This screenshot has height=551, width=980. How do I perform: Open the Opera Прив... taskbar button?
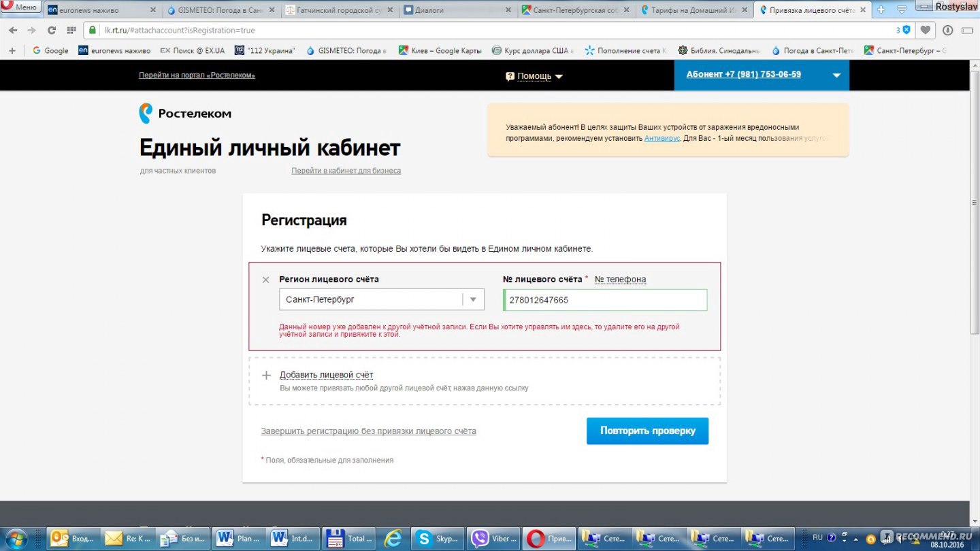pyautogui.click(x=549, y=538)
